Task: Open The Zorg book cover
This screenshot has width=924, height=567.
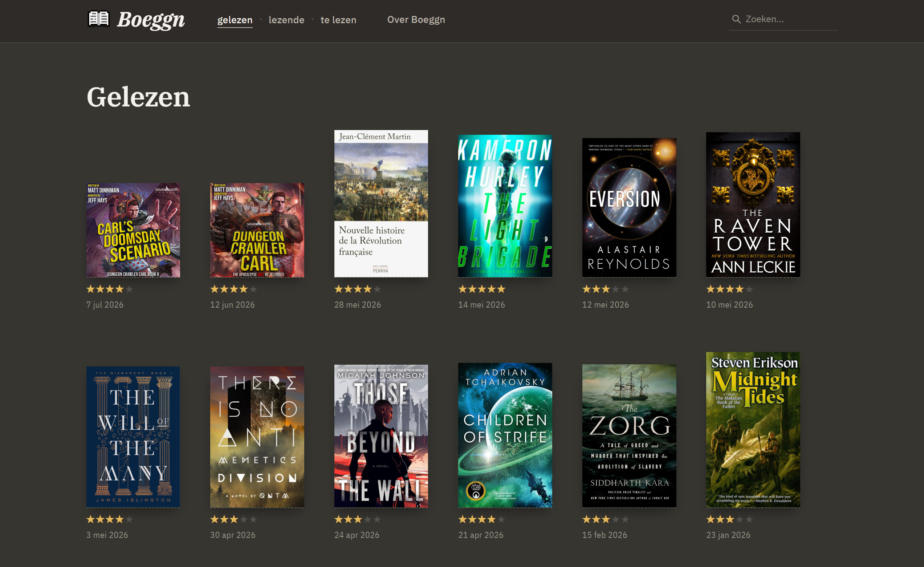Action: point(629,436)
